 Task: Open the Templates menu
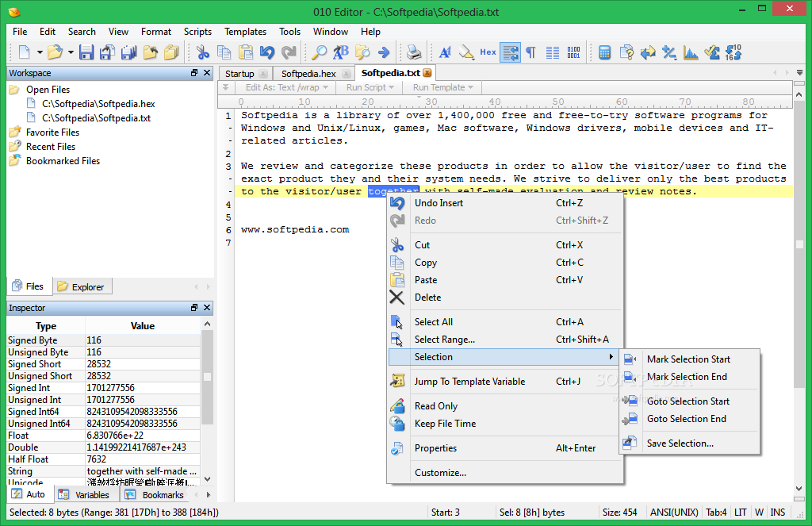[x=246, y=32]
